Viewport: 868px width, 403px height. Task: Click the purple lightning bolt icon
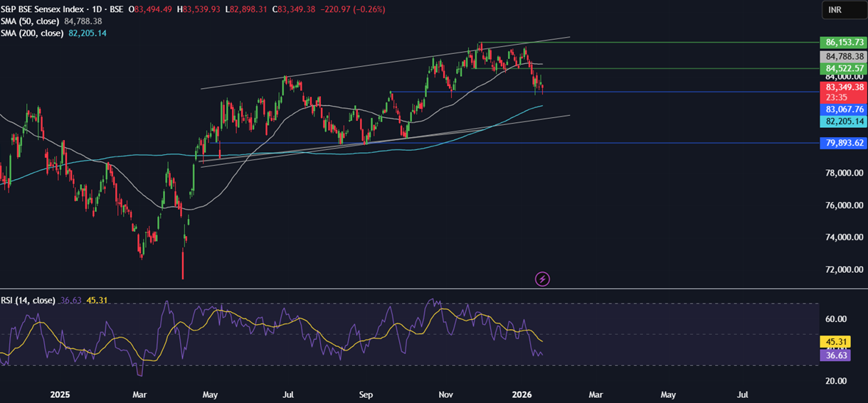click(x=542, y=279)
